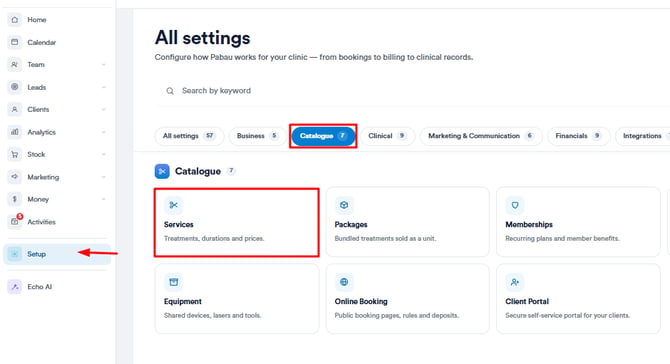Open the Online Booking title link
Image resolution: width=670 pixels, height=364 pixels.
pos(361,301)
